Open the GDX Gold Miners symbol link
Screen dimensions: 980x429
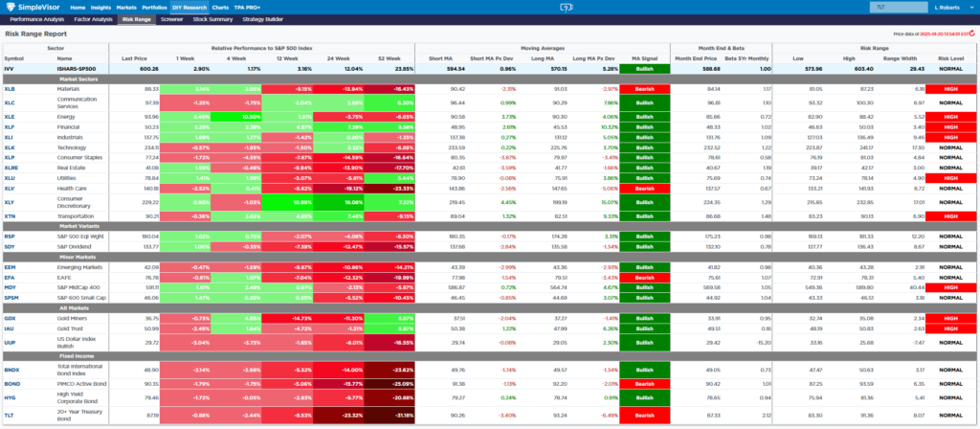point(10,318)
